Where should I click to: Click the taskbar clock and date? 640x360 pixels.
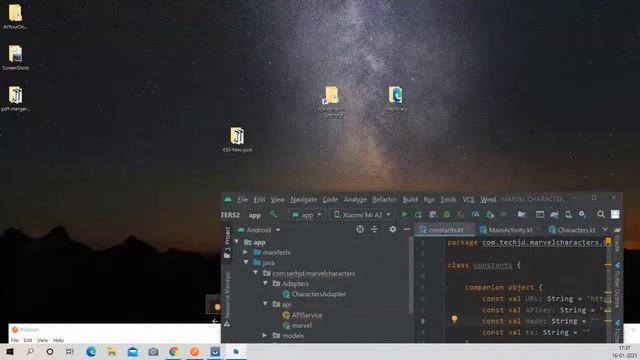(624, 351)
